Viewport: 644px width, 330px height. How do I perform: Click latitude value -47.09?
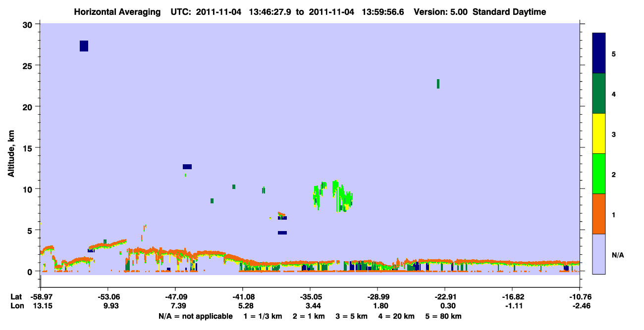(175, 297)
